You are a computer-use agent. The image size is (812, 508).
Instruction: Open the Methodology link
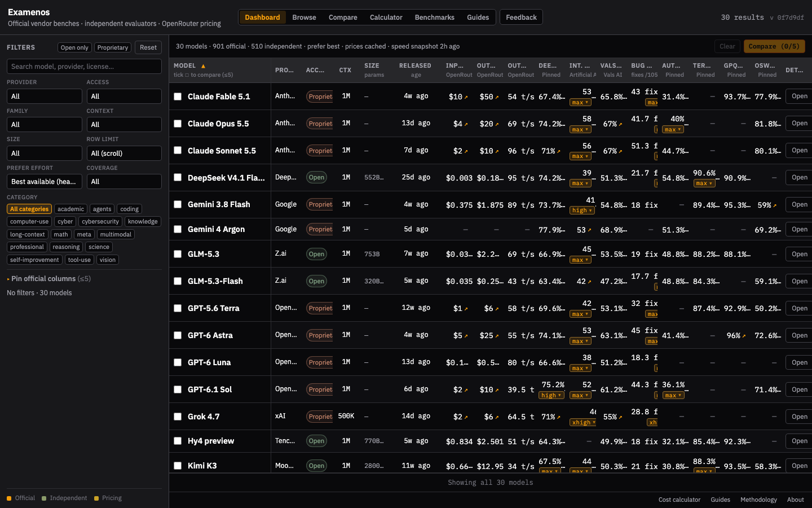pos(758,500)
